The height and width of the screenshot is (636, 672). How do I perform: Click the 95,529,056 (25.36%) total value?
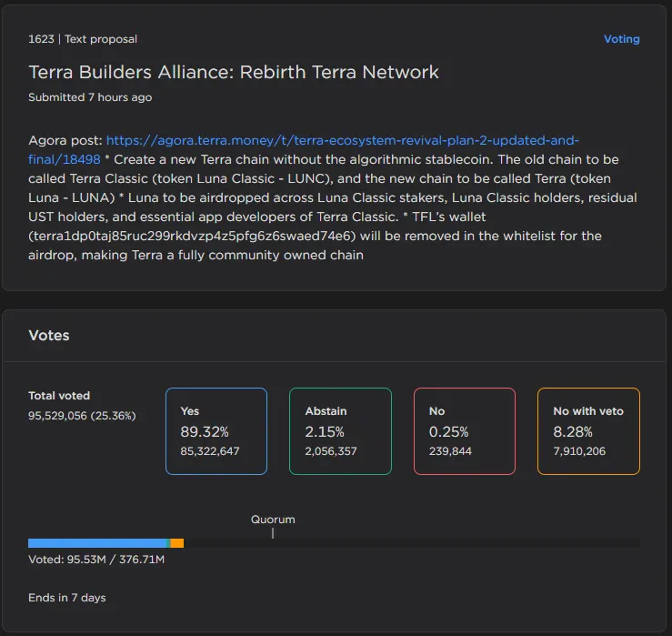[82, 416]
